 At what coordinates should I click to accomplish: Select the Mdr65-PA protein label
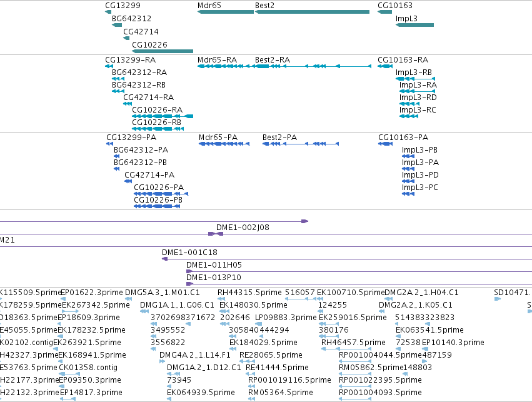218,138
